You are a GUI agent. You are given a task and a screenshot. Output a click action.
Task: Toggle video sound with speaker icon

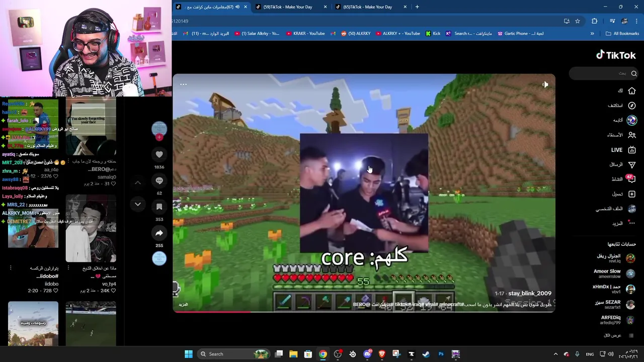tap(545, 84)
